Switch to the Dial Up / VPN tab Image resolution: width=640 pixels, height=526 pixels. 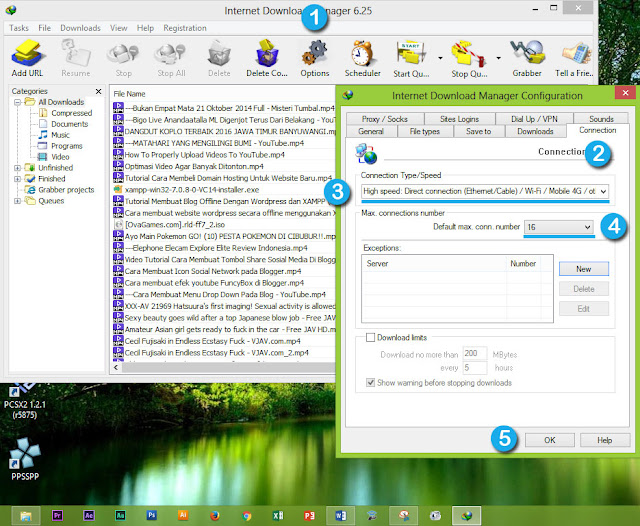coord(534,119)
